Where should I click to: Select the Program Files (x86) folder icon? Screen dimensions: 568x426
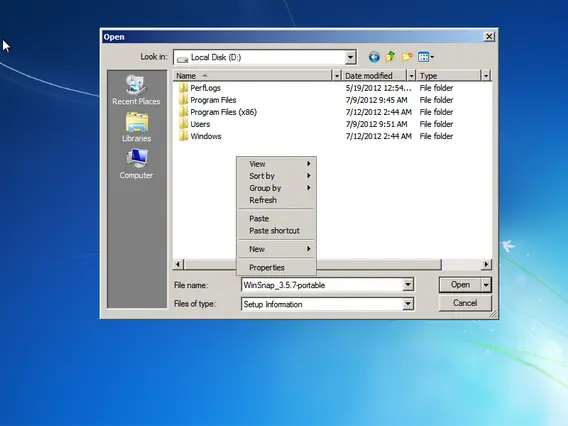(183, 112)
